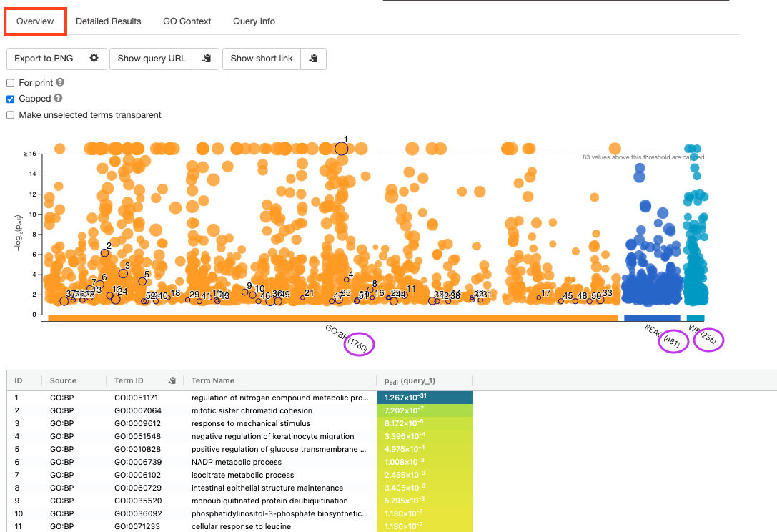777x532 pixels.
Task: Click the Term Name column header
Action: tap(213, 380)
